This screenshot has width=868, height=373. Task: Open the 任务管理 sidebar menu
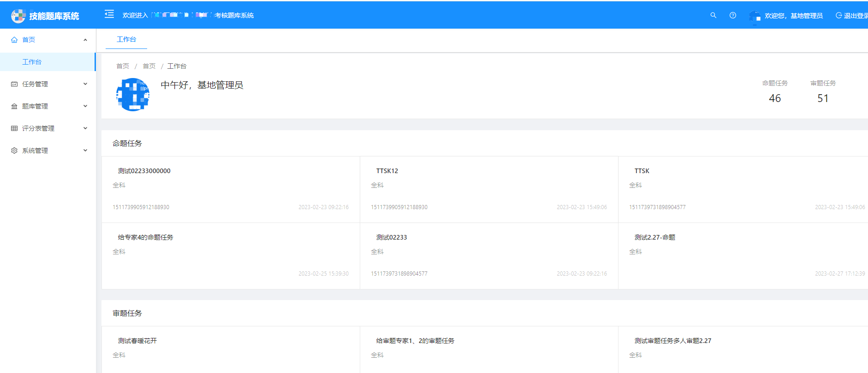[48, 84]
